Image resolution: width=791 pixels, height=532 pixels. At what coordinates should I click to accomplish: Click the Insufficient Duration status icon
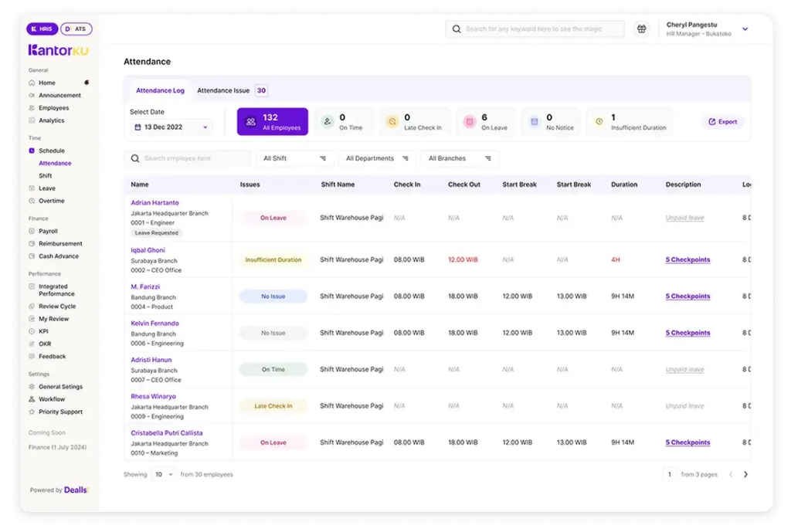point(601,121)
